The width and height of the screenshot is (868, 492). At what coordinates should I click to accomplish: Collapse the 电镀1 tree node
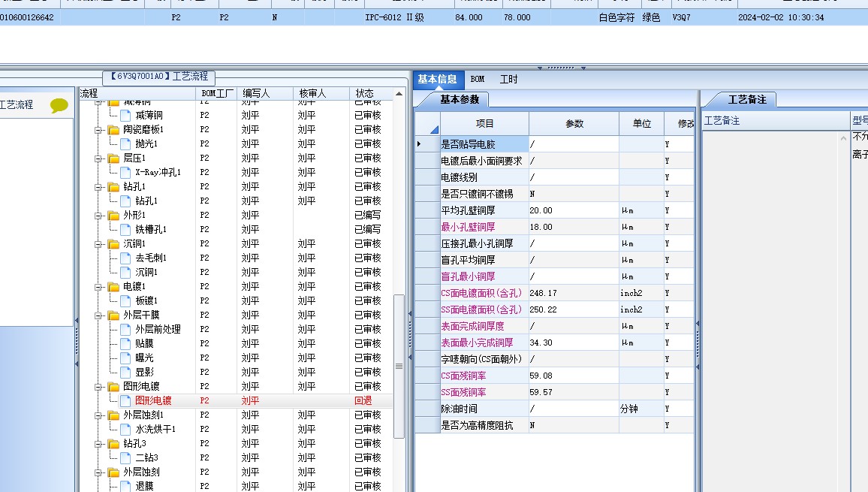click(98, 287)
